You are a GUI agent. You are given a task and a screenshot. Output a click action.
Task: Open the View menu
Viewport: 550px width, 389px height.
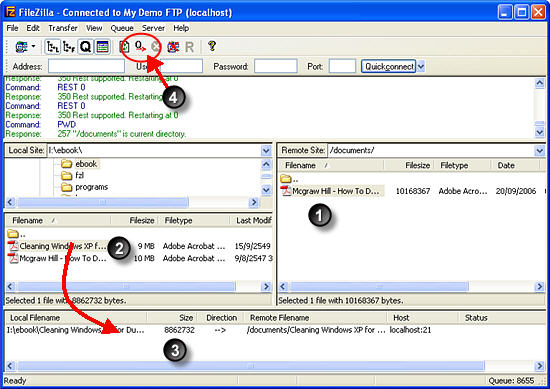point(94,28)
